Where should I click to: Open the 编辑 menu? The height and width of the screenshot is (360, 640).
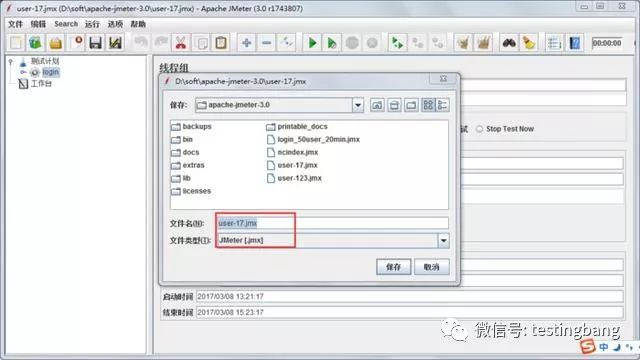(x=38, y=24)
